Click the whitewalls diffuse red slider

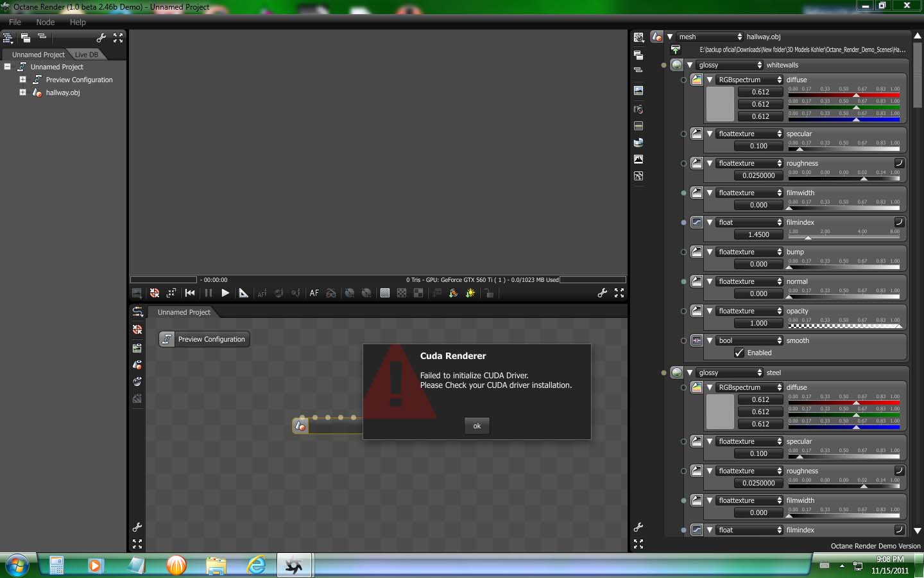844,94
